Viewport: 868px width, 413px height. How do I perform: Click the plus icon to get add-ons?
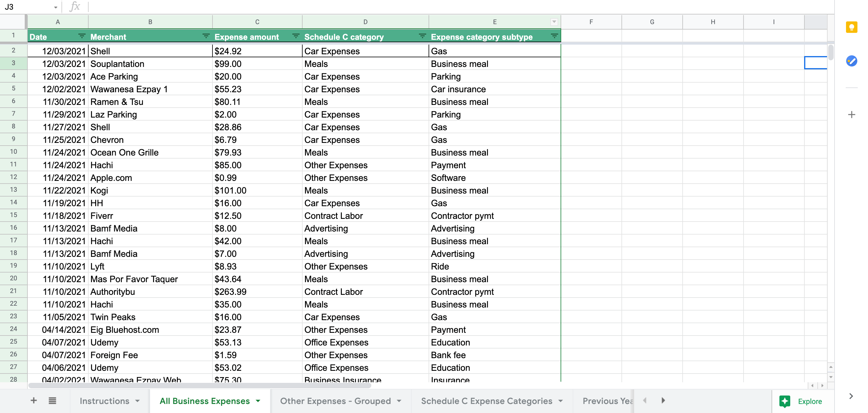(851, 115)
